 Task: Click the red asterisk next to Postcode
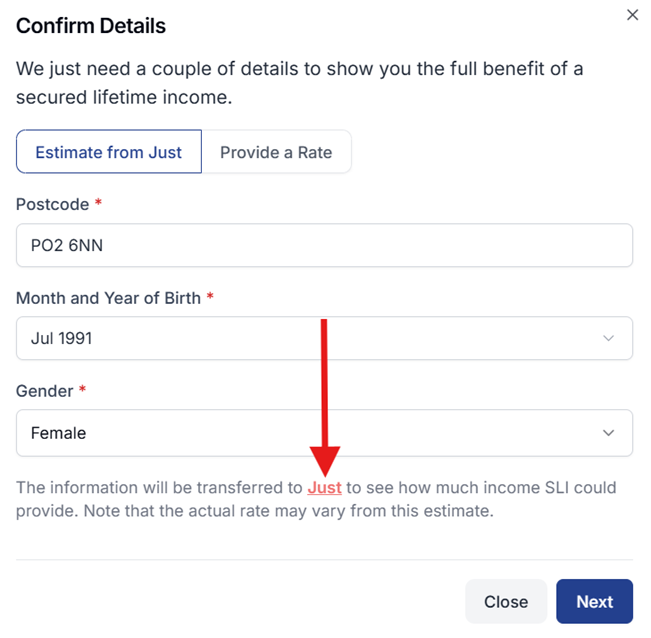click(98, 204)
